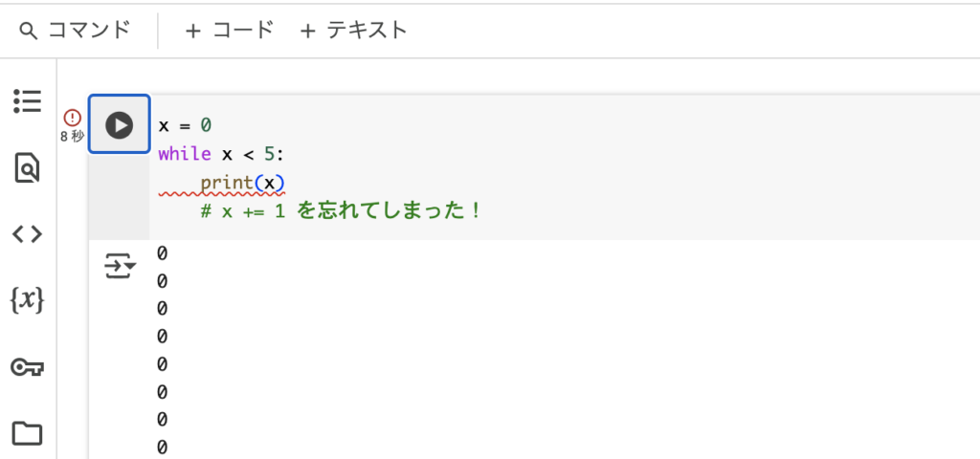The height and width of the screenshot is (459, 980).
Task: Click the コマンド search button
Action: click(75, 30)
